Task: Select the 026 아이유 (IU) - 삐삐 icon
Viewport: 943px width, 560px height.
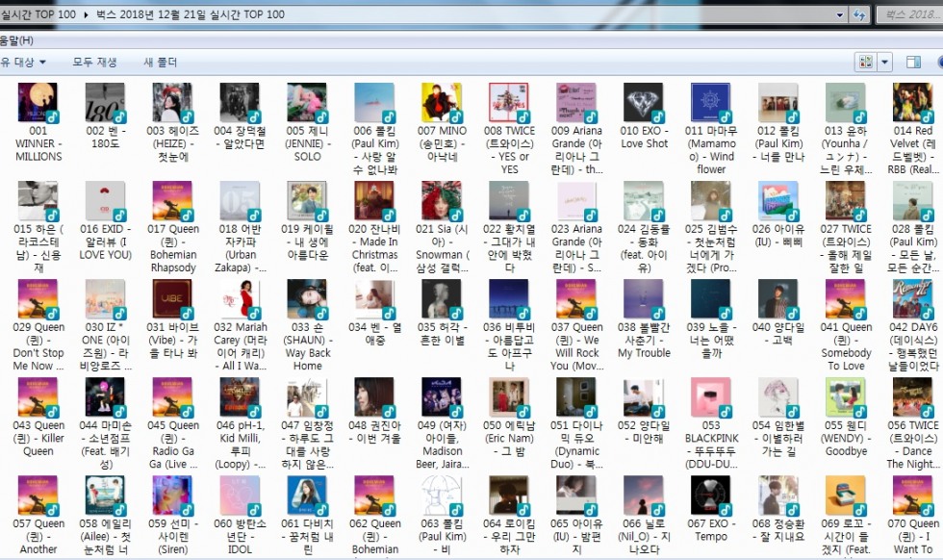Action: pyautogui.click(x=778, y=201)
